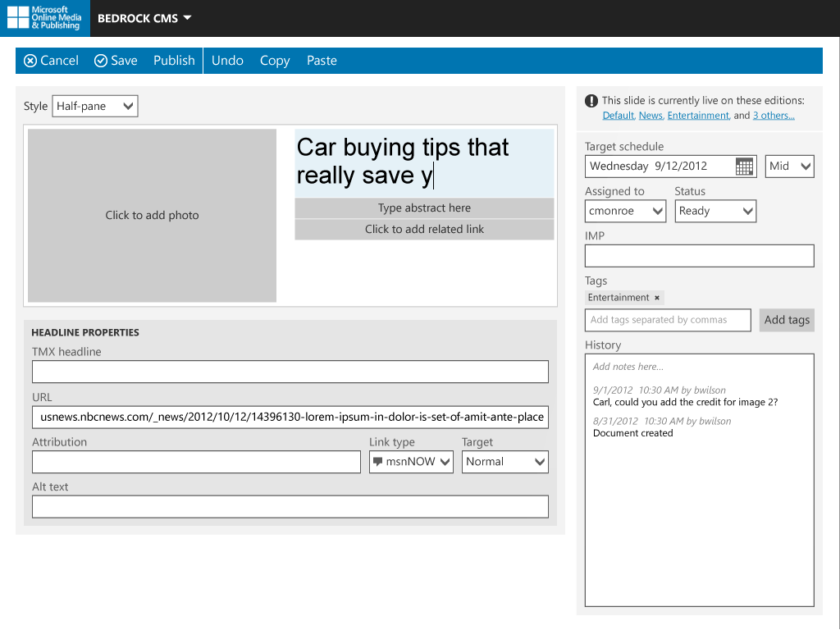Open the Mid time slot dropdown
Image resolution: width=840 pixels, height=630 pixels.
pos(790,166)
